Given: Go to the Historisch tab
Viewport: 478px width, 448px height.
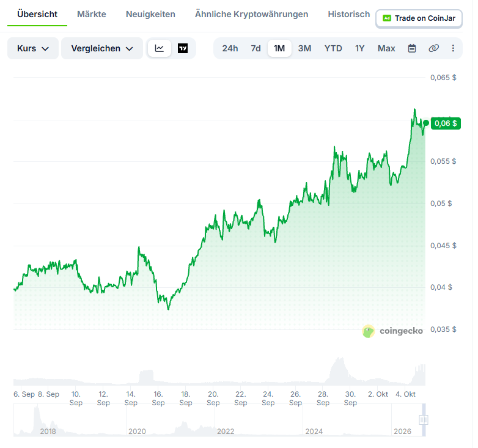Looking at the screenshot, I should click(x=349, y=14).
